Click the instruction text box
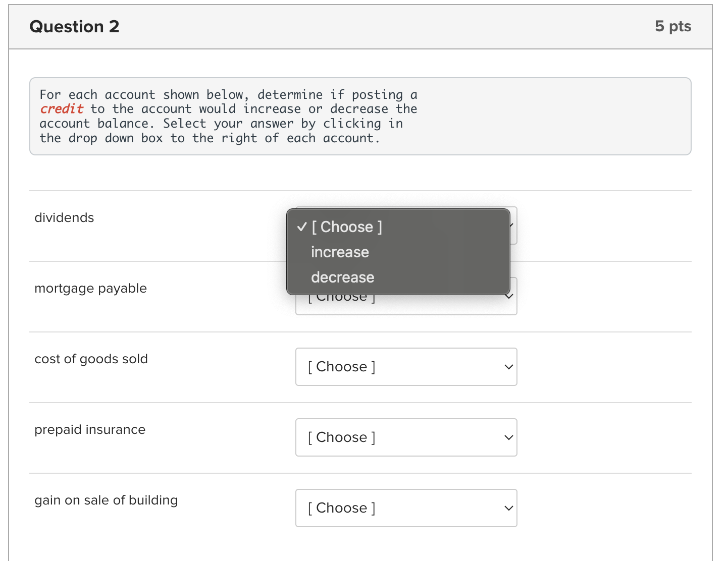Image resolution: width=728 pixels, height=561 pixels. coord(360,116)
